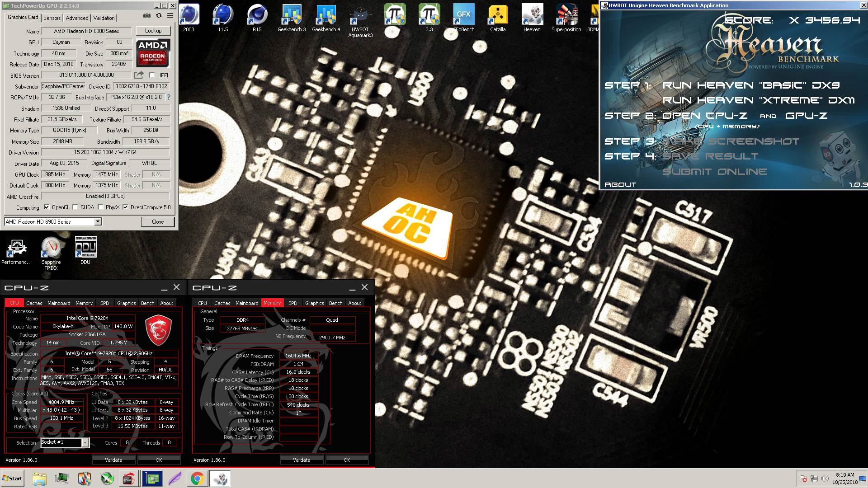Viewport: 868px width, 488px height.
Task: Click the Close button in GPU-Z
Action: [158, 222]
